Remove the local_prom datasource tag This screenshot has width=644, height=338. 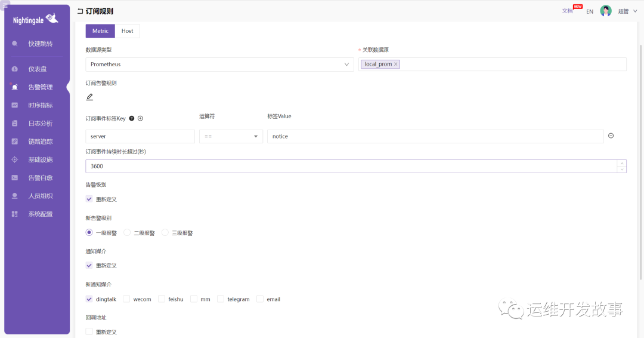click(396, 64)
